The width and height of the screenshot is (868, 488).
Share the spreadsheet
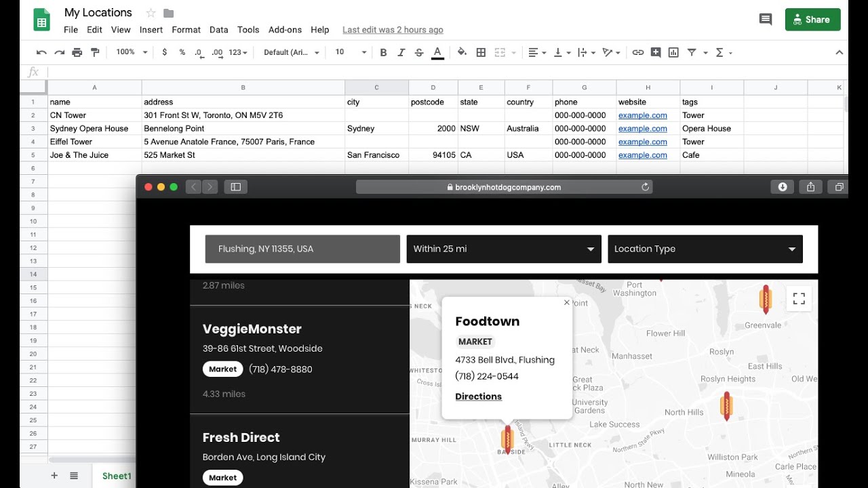(x=812, y=20)
